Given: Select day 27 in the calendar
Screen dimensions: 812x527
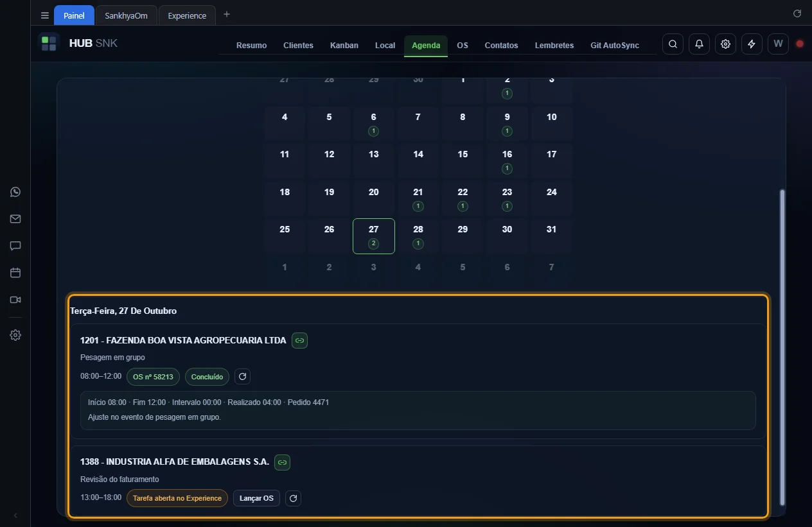Looking at the screenshot, I should [x=374, y=236].
